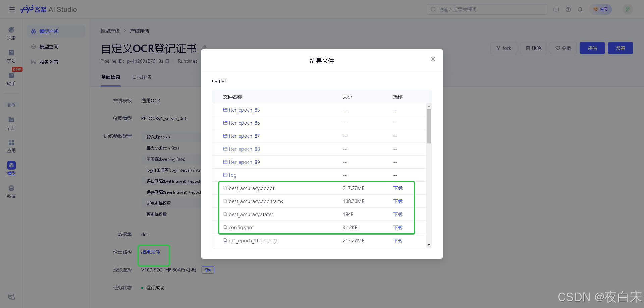This screenshot has height=308, width=644.
Task: Download the config.yaml file
Action: click(x=398, y=228)
